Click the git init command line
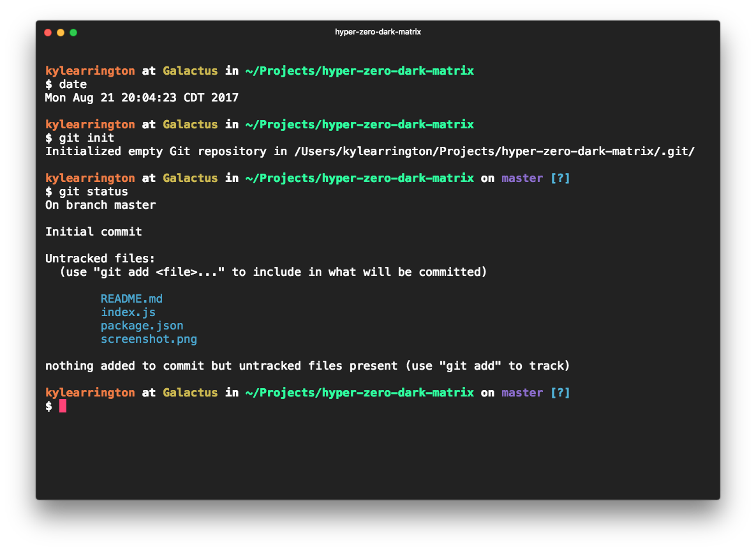 pyautogui.click(x=84, y=137)
